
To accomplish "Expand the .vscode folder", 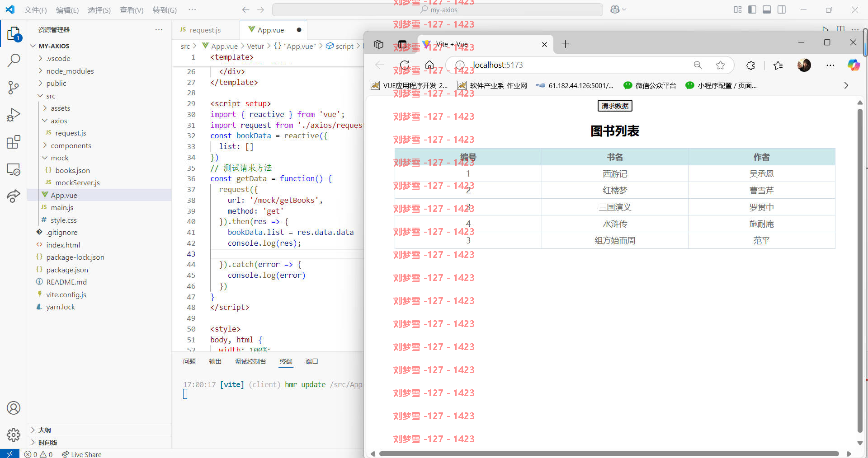I will pyautogui.click(x=41, y=58).
